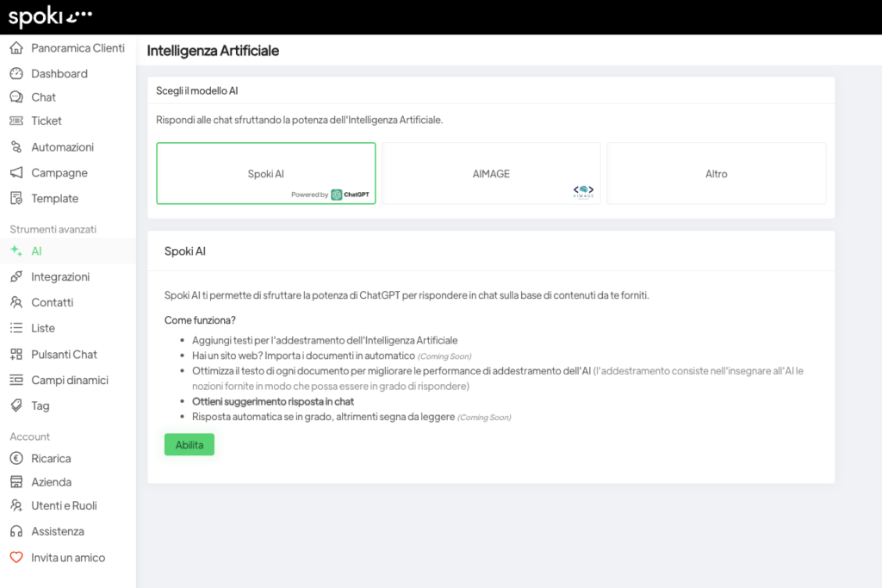This screenshot has width=882, height=588.
Task: Select the AIMAGE model card
Action: coord(490,173)
